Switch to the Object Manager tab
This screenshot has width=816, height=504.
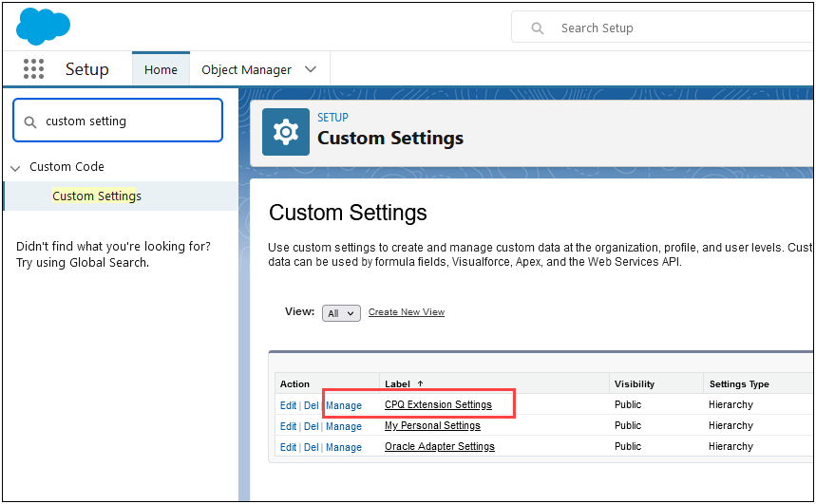tap(246, 69)
